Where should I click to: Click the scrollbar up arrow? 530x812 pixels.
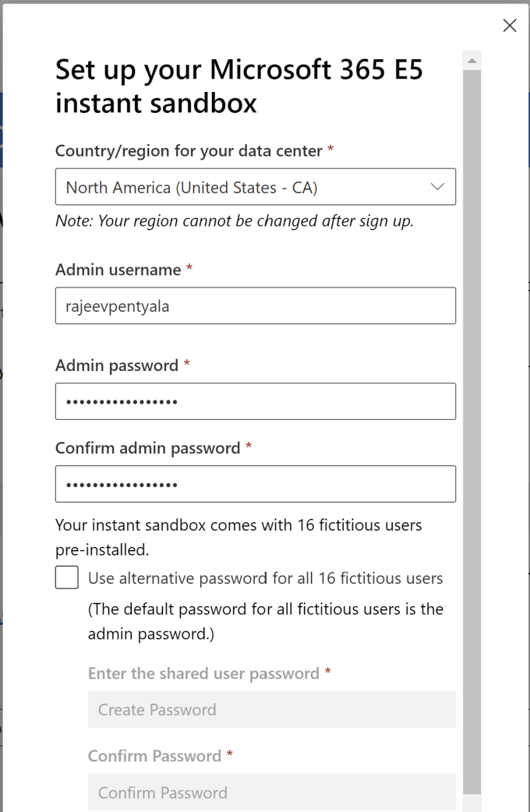[x=472, y=60]
